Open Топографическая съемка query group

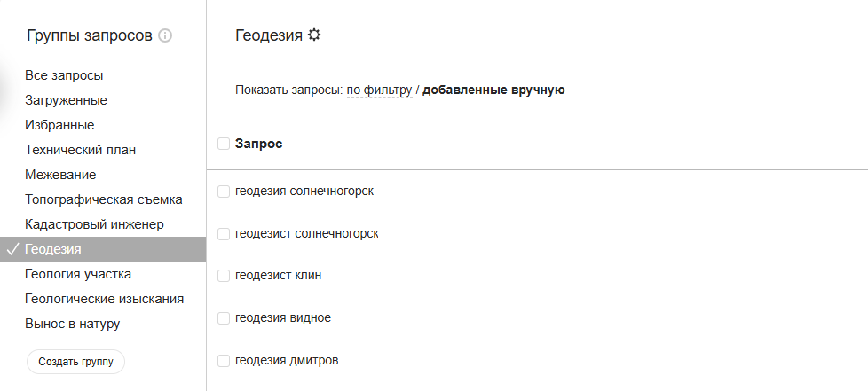coord(104,199)
